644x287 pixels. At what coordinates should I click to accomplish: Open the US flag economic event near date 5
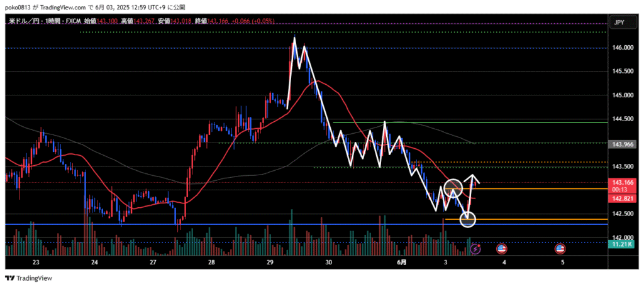pyautogui.click(x=560, y=249)
